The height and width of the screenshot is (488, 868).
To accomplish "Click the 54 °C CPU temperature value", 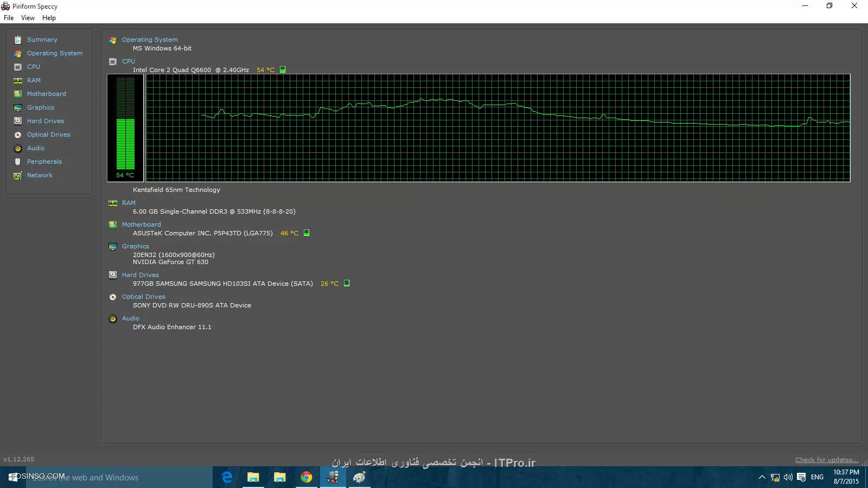I will pos(266,70).
